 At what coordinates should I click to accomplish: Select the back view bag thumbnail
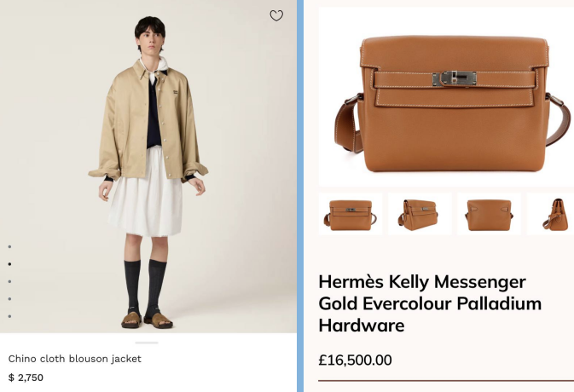(x=489, y=214)
